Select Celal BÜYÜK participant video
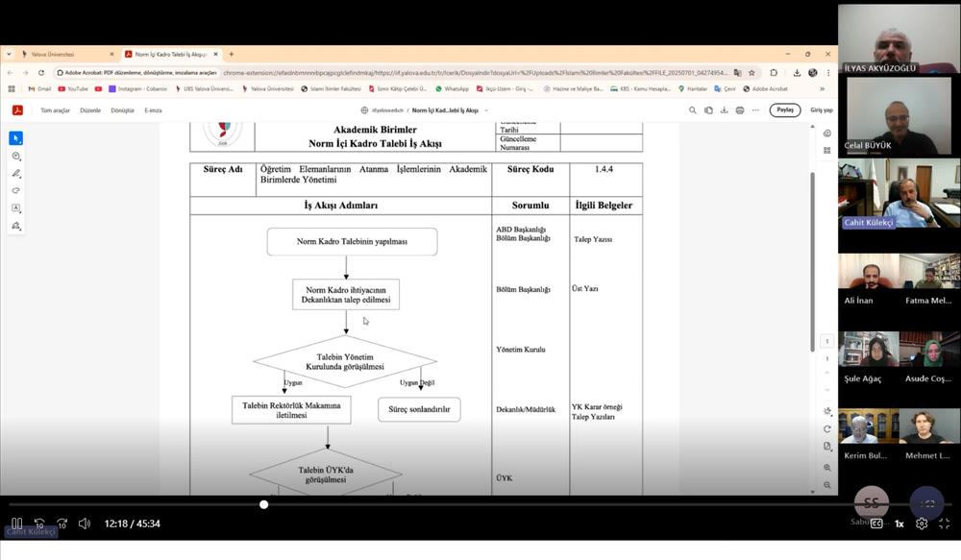 coord(899,116)
